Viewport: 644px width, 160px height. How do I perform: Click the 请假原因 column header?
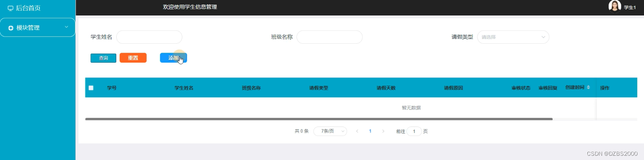454,88
